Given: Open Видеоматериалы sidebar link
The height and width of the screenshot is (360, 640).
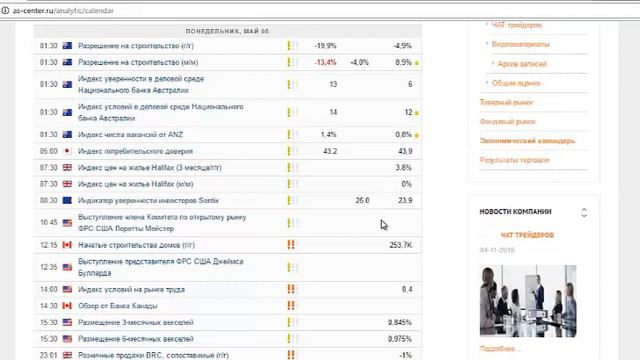Looking at the screenshot, I should click(520, 44).
